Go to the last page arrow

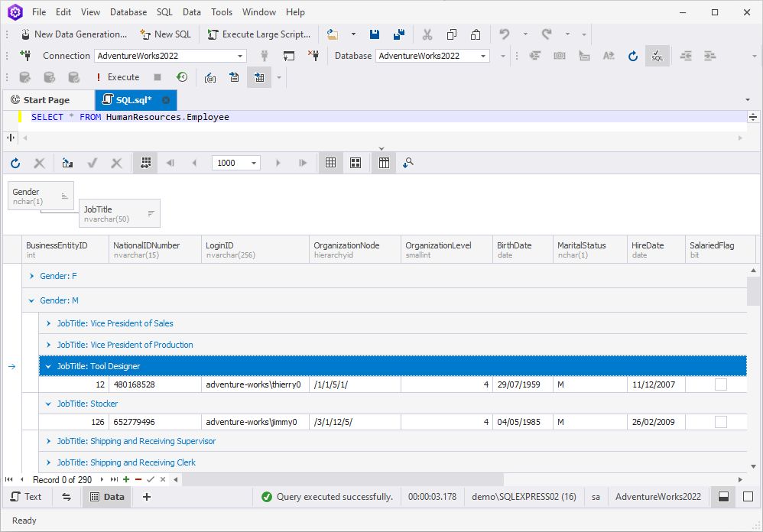(x=303, y=163)
